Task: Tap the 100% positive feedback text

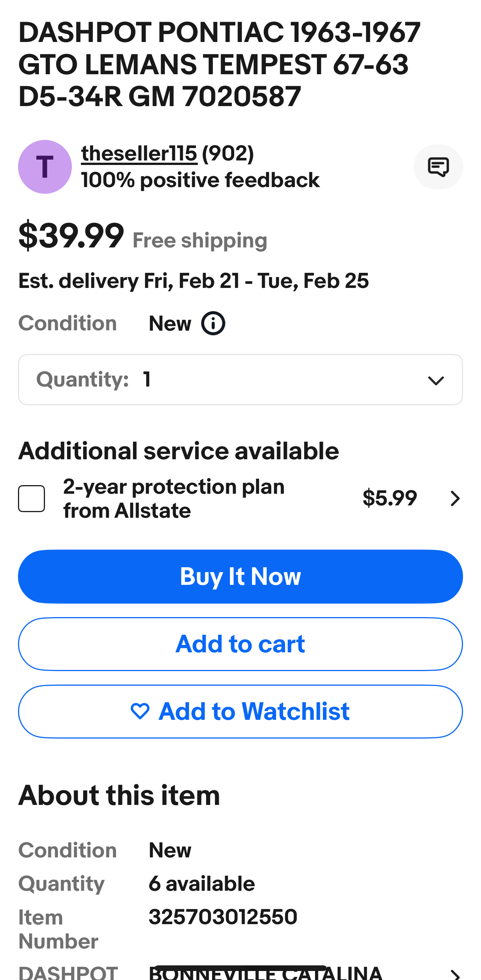Action: tap(200, 180)
